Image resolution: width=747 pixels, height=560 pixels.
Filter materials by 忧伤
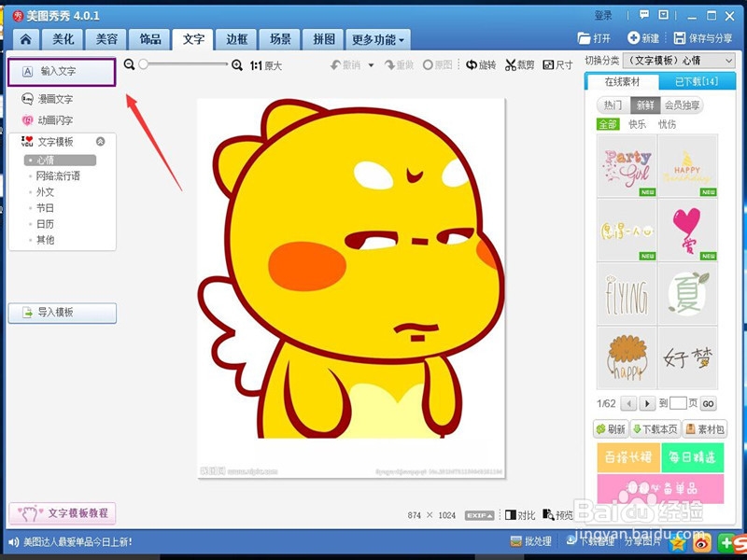click(667, 124)
